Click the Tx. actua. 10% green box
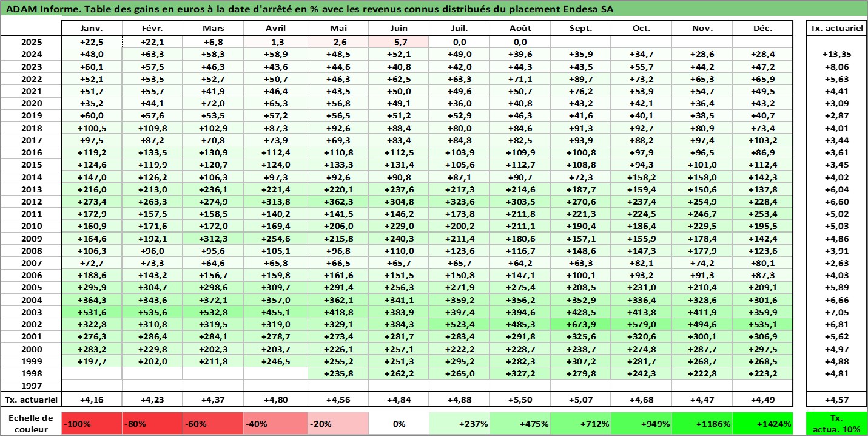The height and width of the screenshot is (436, 868). [x=836, y=424]
